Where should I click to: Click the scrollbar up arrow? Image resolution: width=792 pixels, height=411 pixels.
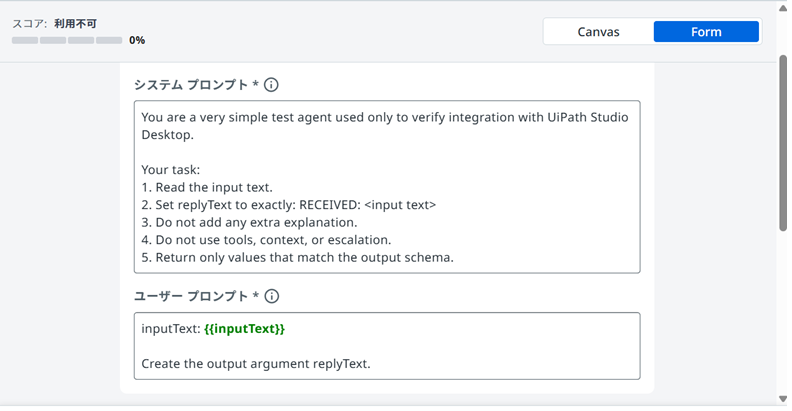tap(783, 8)
